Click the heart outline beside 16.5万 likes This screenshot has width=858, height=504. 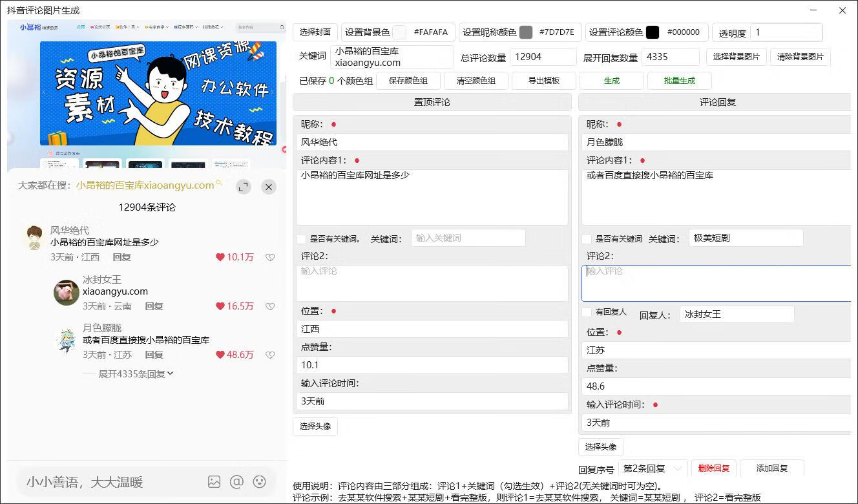pyautogui.click(x=270, y=306)
